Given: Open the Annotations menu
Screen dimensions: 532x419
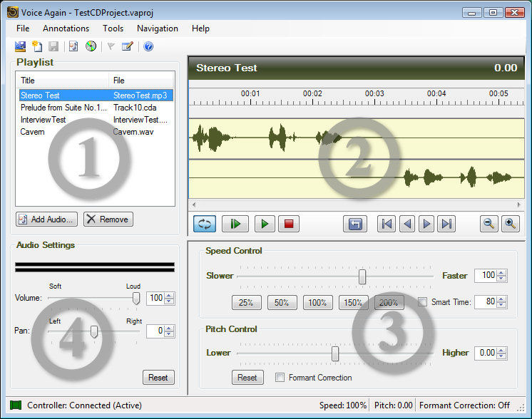Looking at the screenshot, I should (66, 29).
